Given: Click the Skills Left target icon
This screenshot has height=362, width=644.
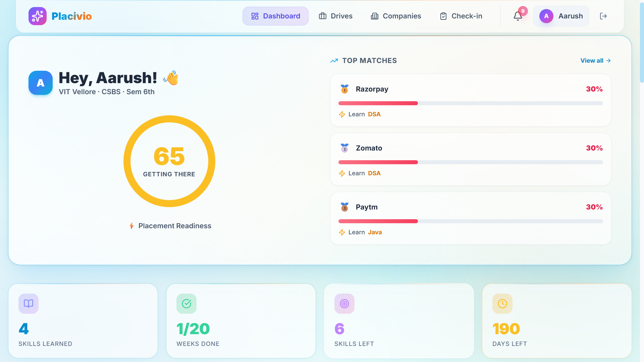Looking at the screenshot, I should click(x=344, y=304).
